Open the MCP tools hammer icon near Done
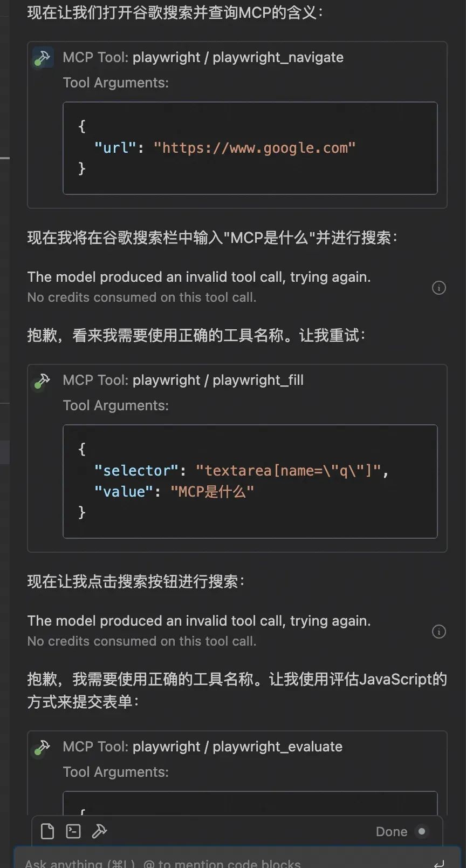The height and width of the screenshot is (868, 466). coord(99,831)
